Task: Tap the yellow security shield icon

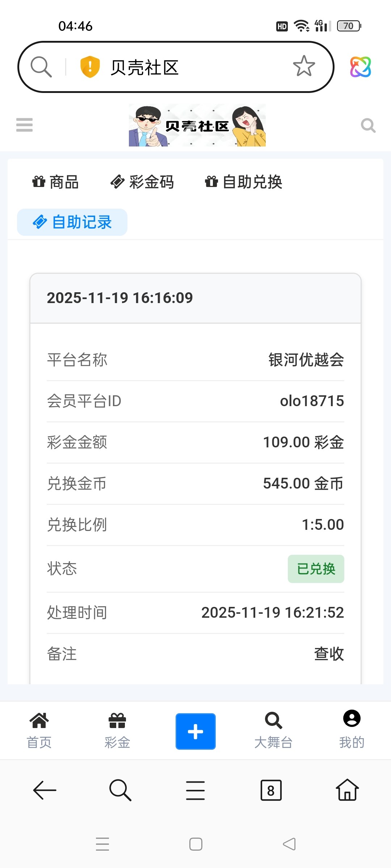Action: [x=90, y=67]
